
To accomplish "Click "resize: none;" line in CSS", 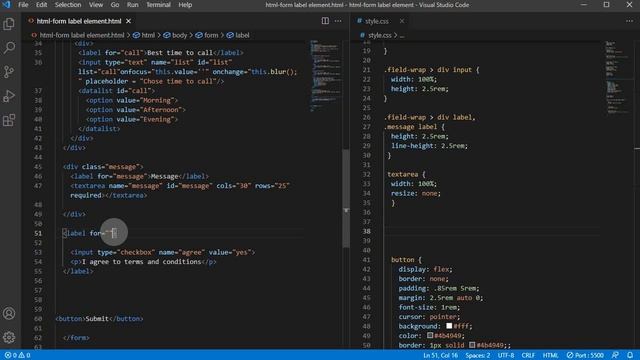I will pos(416,193).
